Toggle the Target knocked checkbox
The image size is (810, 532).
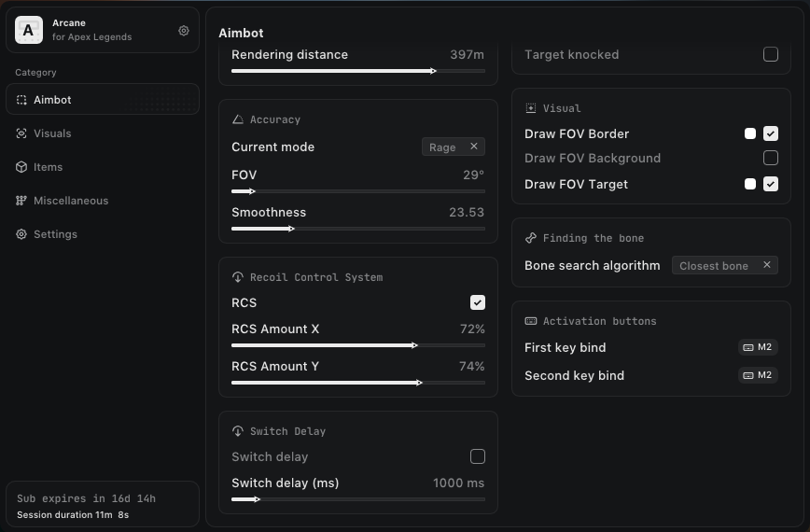pos(771,54)
